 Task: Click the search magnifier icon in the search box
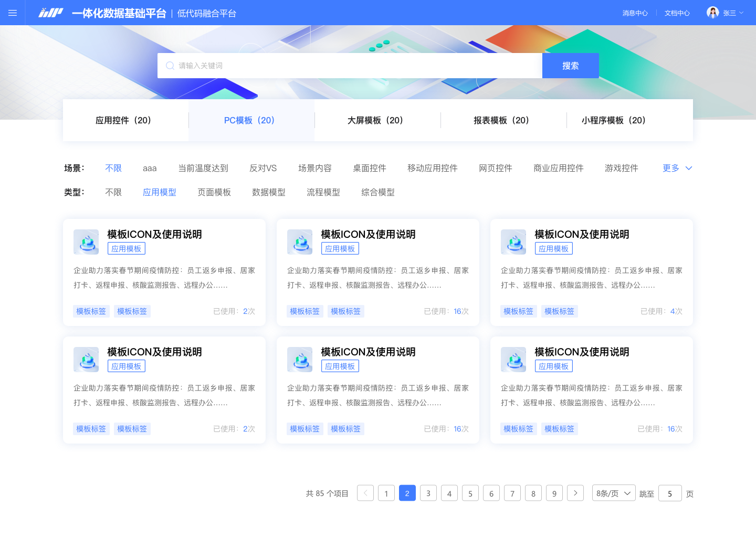[170, 65]
